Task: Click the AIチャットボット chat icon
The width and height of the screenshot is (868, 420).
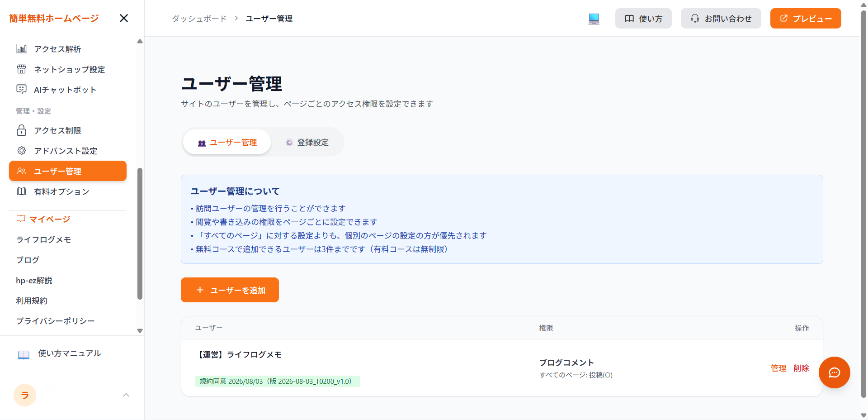Action: [21, 89]
